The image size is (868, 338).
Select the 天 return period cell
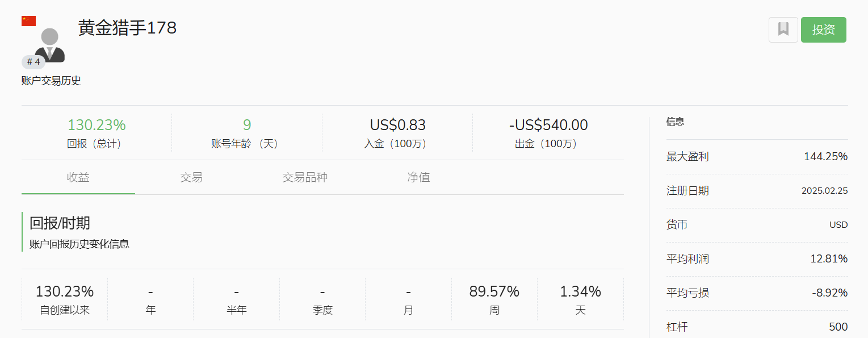[580, 299]
